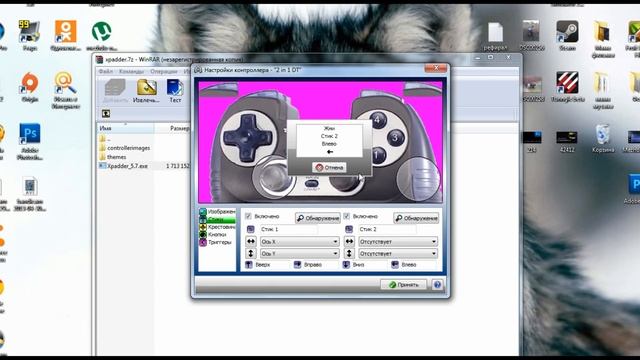Click the Вверх direction icon
The height and width of the screenshot is (360, 640).
coord(249,265)
